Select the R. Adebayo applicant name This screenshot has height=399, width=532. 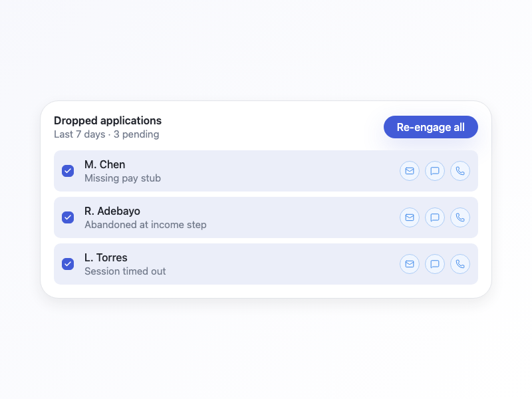tap(112, 211)
